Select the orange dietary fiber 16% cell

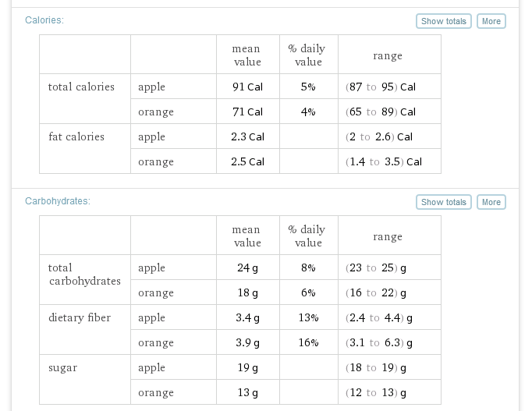[308, 342]
